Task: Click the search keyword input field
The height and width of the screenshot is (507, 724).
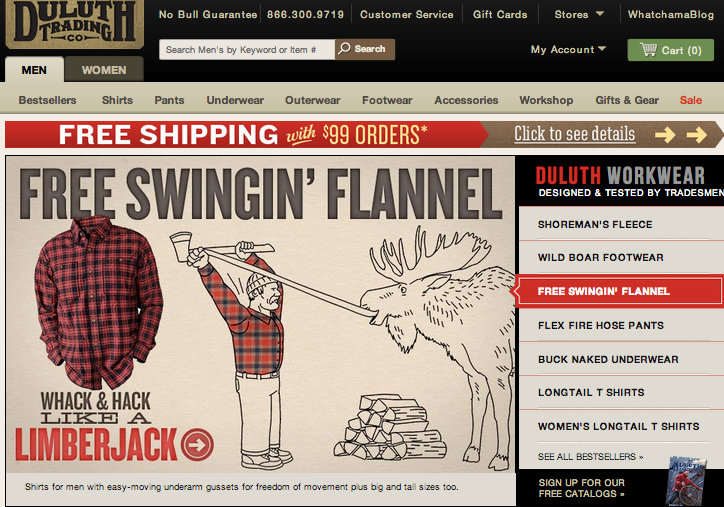Action: 247,49
